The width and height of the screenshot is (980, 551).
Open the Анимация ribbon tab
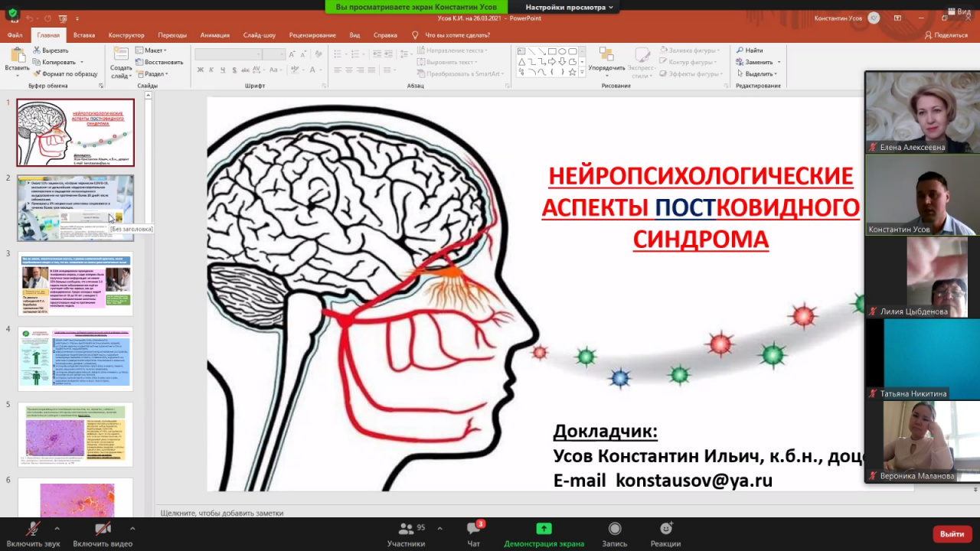[214, 35]
